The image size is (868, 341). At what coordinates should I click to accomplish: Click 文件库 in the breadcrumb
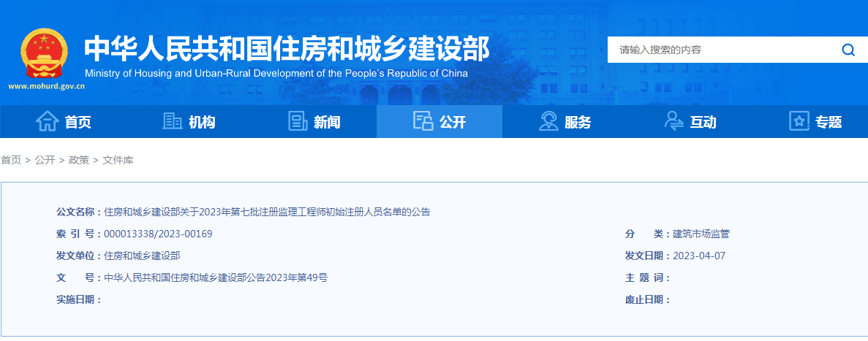(x=118, y=160)
